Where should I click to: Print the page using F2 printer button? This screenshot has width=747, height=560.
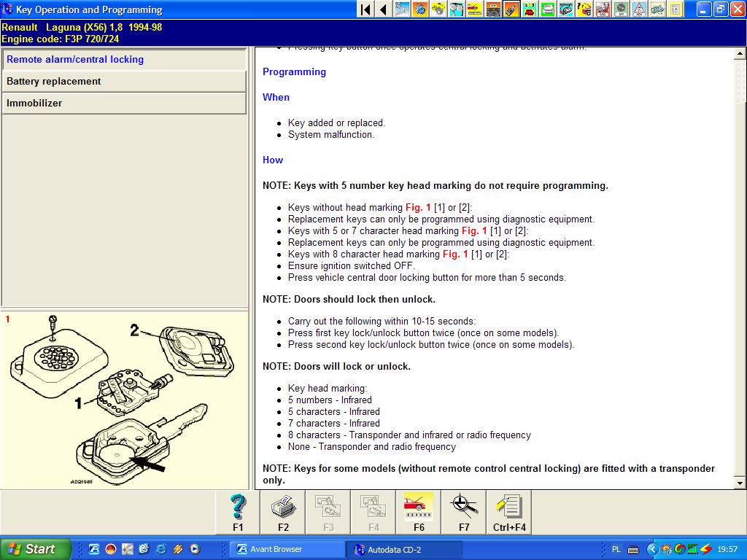tap(283, 512)
